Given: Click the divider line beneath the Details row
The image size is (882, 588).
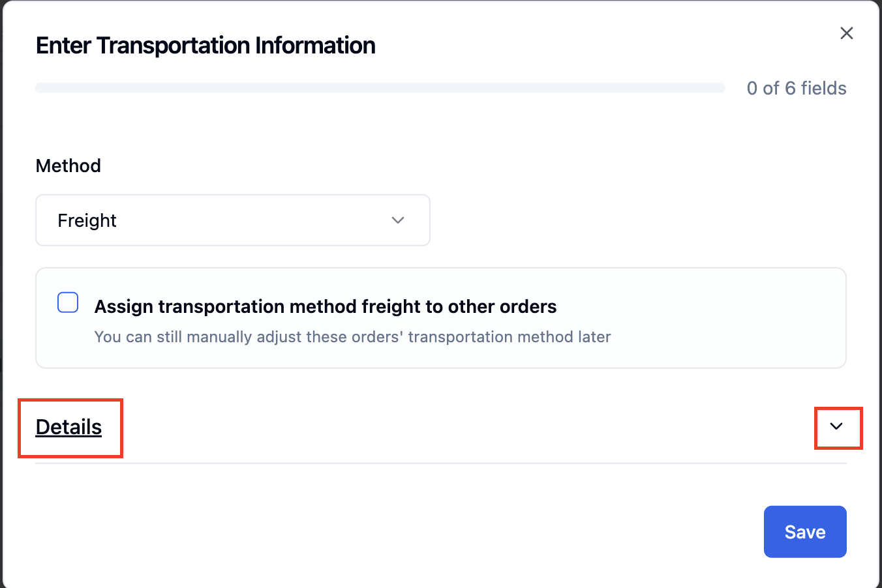Looking at the screenshot, I should (441, 463).
